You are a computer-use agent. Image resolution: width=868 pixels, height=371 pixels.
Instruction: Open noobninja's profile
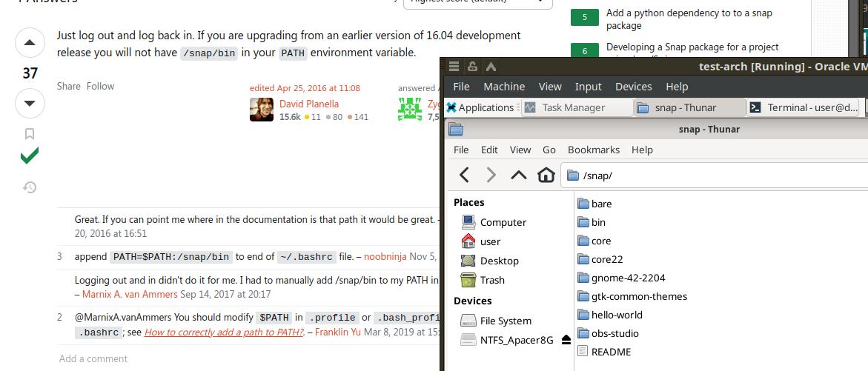[385, 256]
